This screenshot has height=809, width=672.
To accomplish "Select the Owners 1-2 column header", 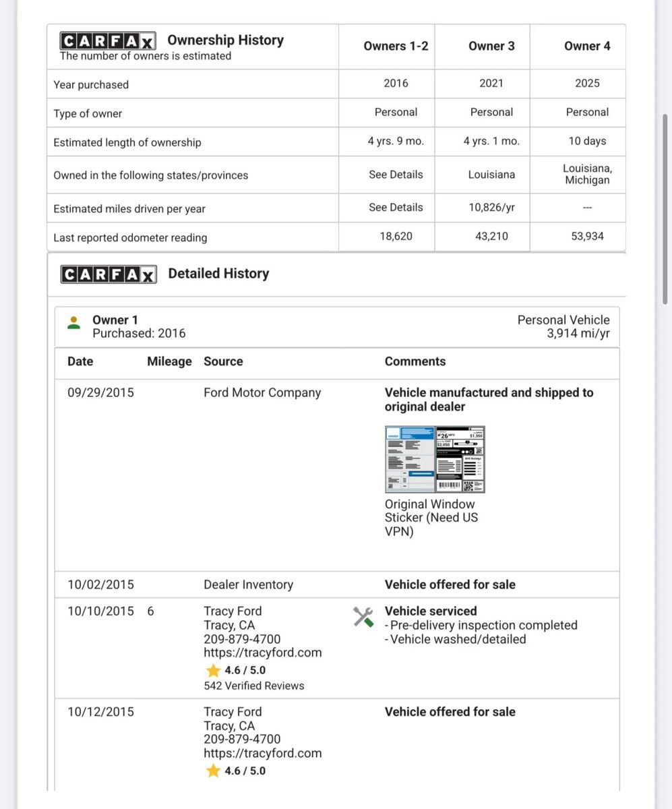I will [x=396, y=46].
